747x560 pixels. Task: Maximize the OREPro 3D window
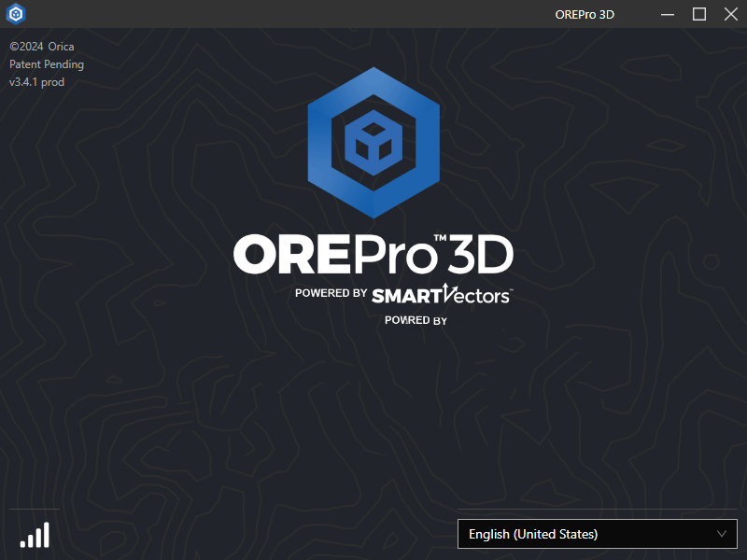coord(699,14)
